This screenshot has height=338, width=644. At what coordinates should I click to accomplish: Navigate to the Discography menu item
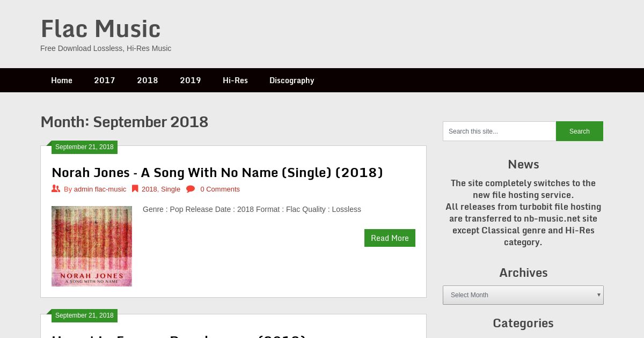(292, 80)
